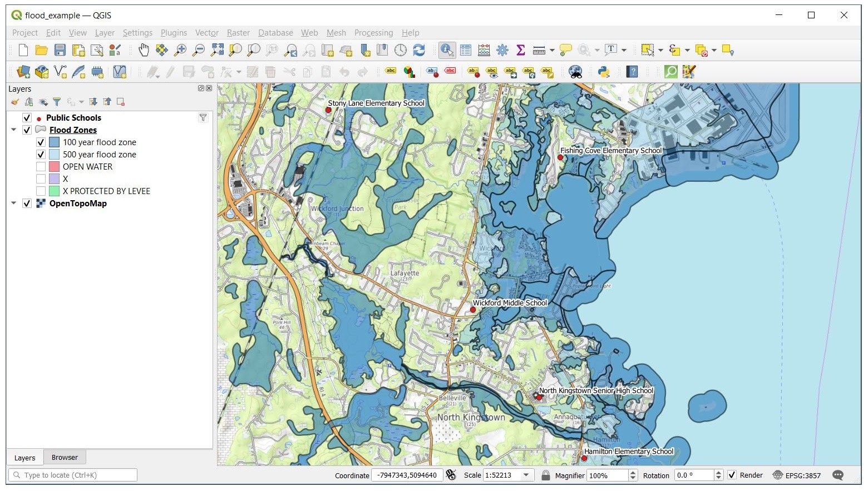Open the attribute table icon
868x491 pixels.
tap(466, 51)
